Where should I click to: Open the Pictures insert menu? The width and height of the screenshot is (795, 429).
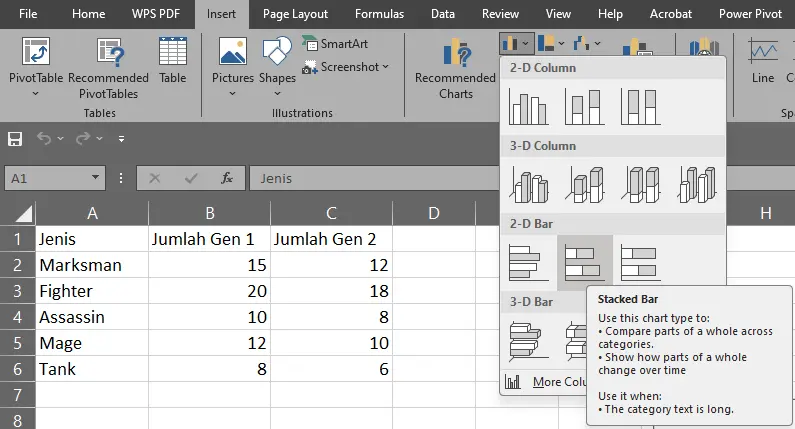(233, 66)
